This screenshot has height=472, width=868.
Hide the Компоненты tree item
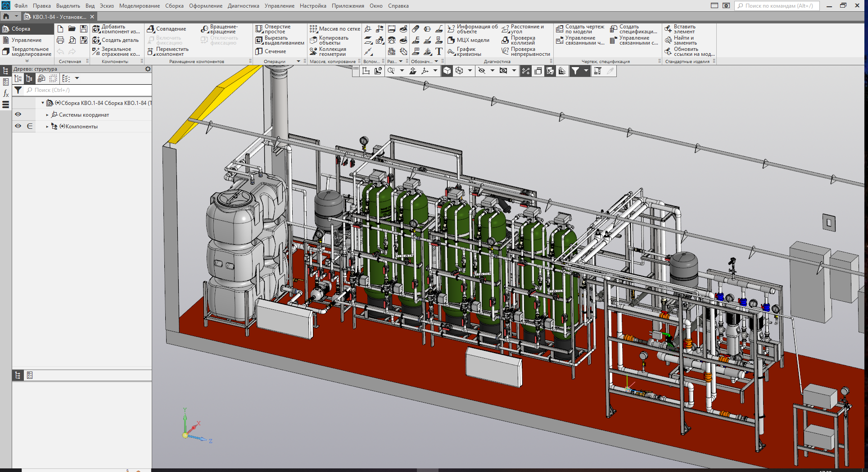pos(18,126)
